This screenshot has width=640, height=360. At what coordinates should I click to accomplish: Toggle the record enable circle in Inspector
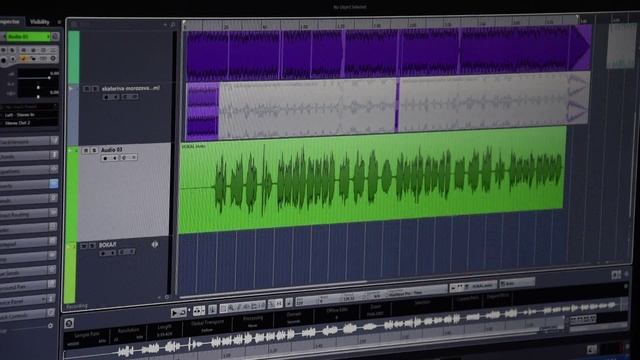[x=4, y=60]
